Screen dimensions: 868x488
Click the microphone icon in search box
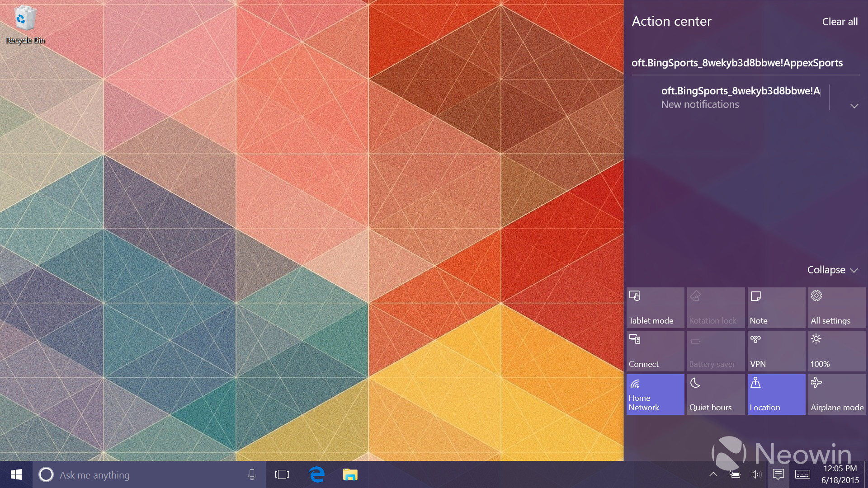point(252,474)
